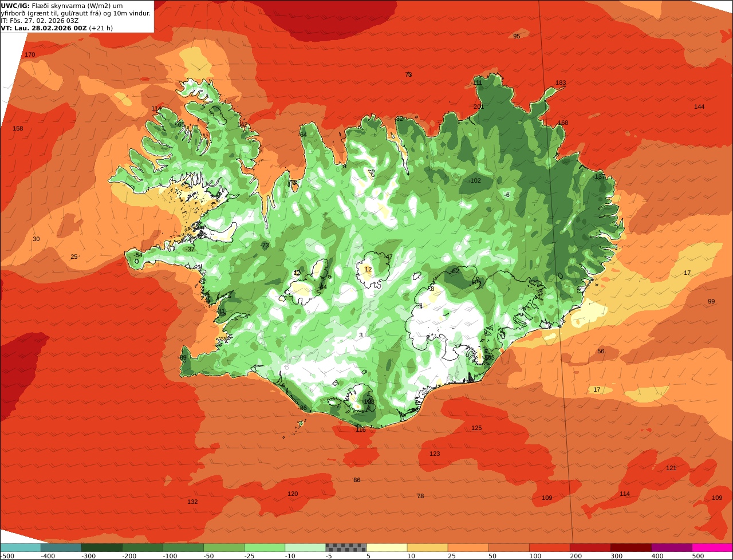Select the pale yellow swatch from 5 to 10
733x560 pixels.
pos(387,547)
